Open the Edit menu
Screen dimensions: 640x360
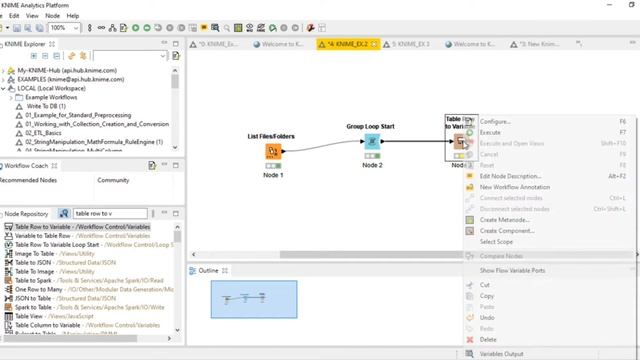click(x=14, y=16)
